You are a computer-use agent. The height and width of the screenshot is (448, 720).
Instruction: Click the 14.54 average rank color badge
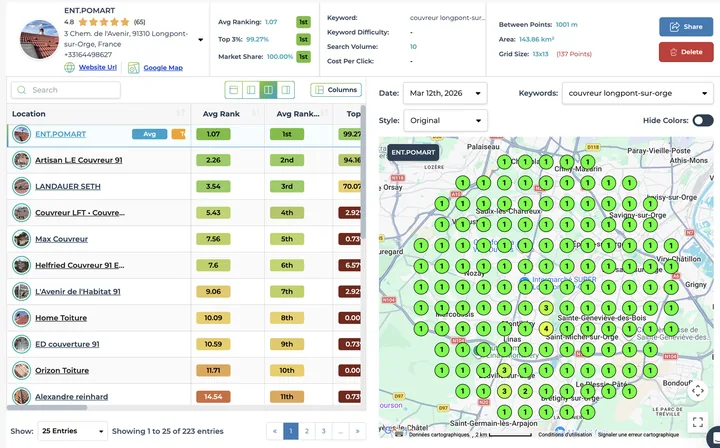[x=213, y=397]
